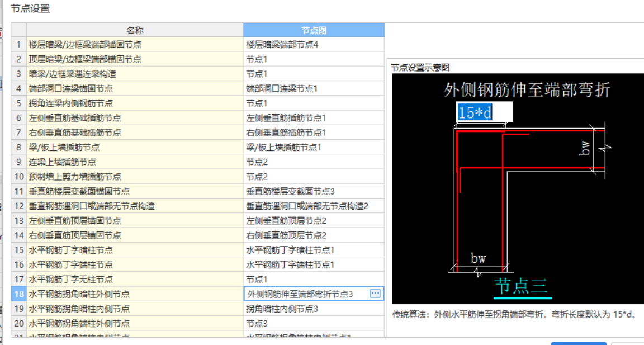Select row 水平钢筋拐角暗柱外侧节点
644x345 pixels.
(x=135, y=294)
